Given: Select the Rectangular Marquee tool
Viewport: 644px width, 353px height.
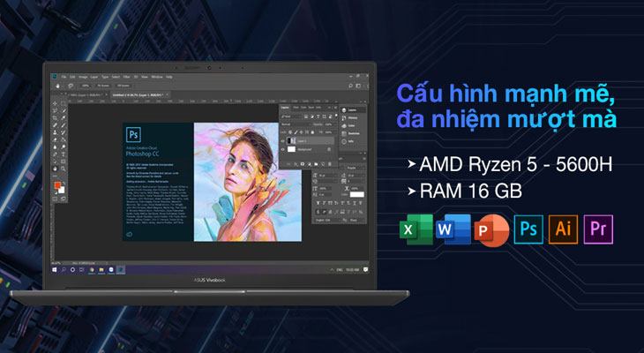Looking at the screenshot, I should [64, 103].
